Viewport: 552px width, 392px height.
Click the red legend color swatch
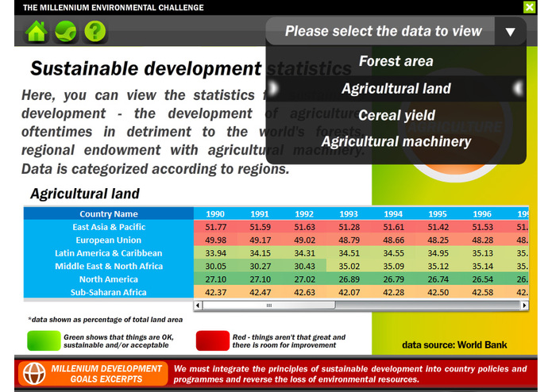[x=213, y=340]
